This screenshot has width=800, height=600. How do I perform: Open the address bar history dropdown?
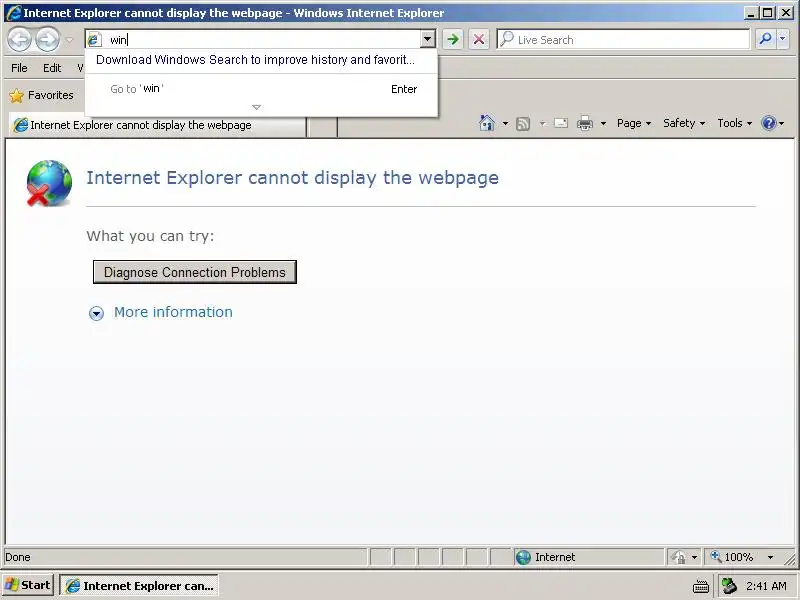(428, 39)
